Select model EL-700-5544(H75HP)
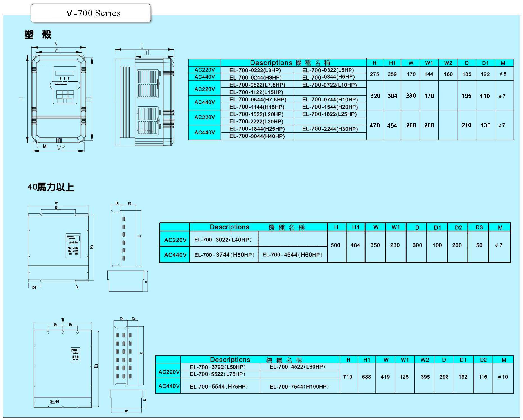523x420 pixels. pyautogui.click(x=219, y=387)
